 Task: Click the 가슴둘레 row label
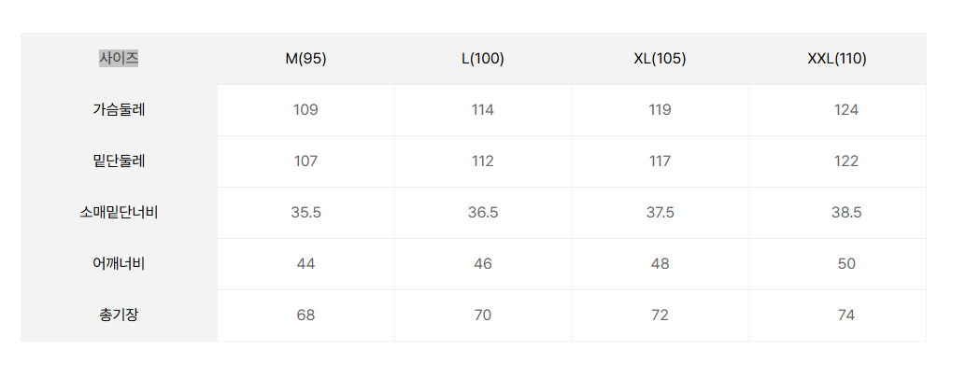point(119,110)
